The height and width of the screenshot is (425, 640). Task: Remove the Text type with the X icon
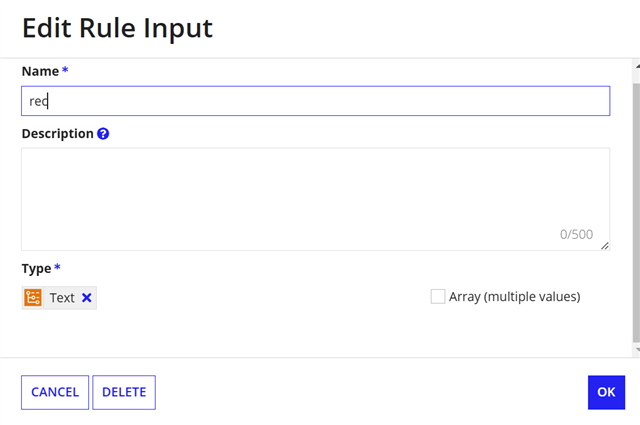click(87, 298)
